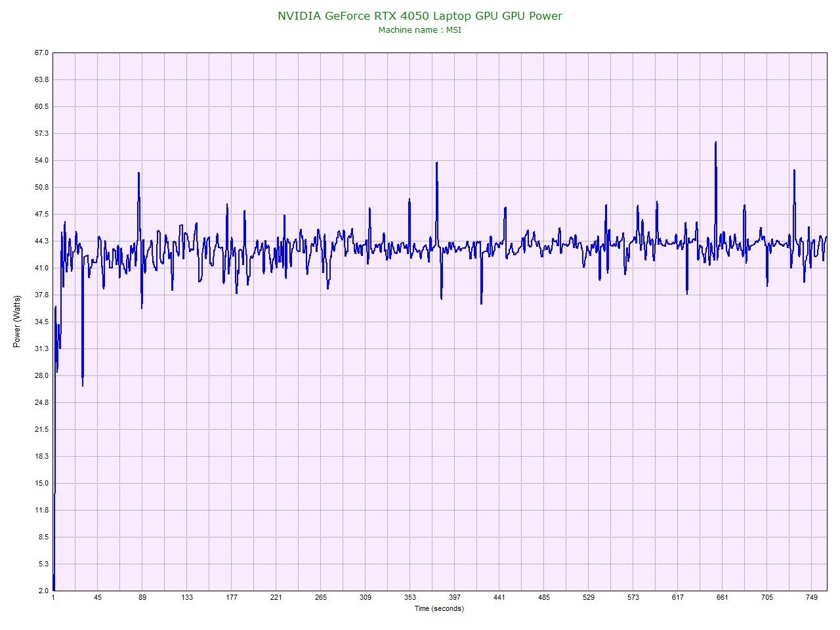Click the 309 seconds X-axis tick label
The image size is (840, 630).
pyautogui.click(x=365, y=597)
